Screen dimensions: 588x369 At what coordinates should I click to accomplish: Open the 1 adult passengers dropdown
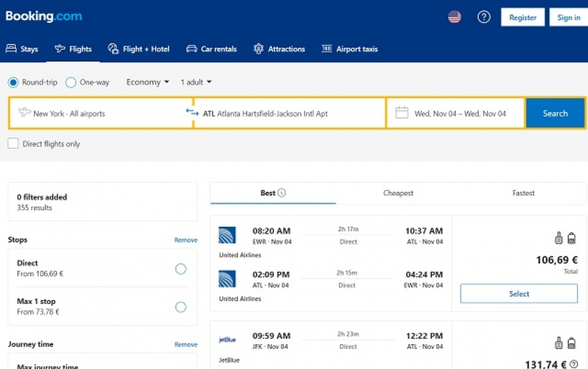pos(196,82)
